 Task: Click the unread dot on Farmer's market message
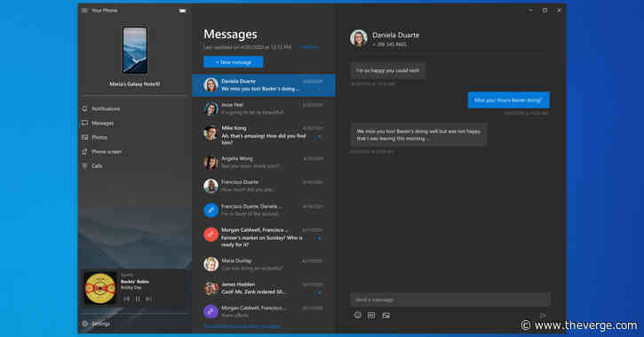(x=319, y=238)
